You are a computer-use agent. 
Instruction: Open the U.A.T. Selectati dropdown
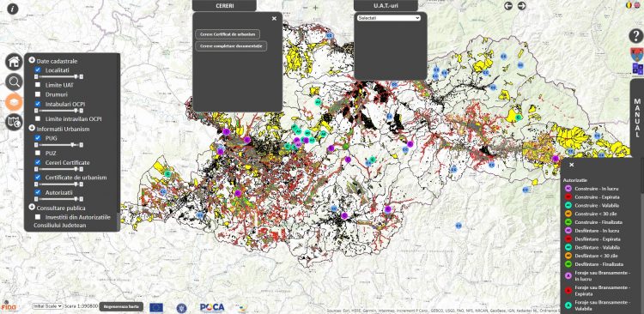[x=388, y=18]
